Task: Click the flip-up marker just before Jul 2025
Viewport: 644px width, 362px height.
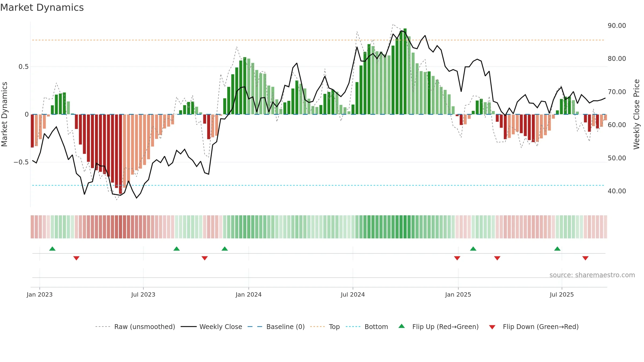Action: [557, 249]
